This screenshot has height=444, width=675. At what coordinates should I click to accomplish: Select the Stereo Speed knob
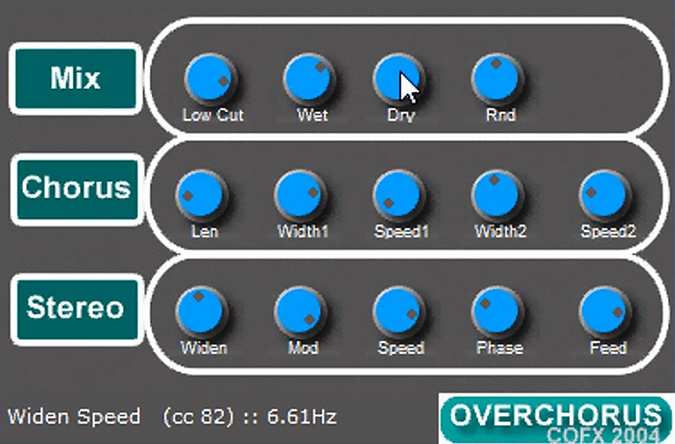click(399, 312)
